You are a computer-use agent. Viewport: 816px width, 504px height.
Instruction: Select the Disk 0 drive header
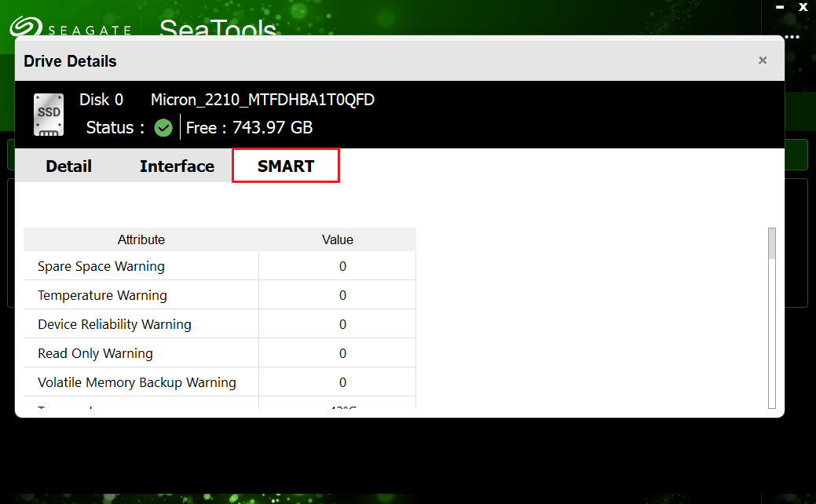tap(101, 100)
